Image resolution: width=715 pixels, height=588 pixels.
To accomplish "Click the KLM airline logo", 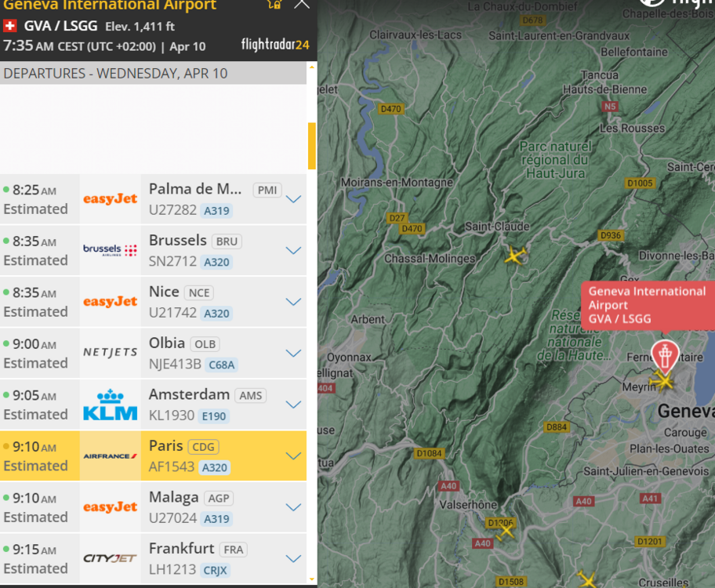I will (x=110, y=405).
